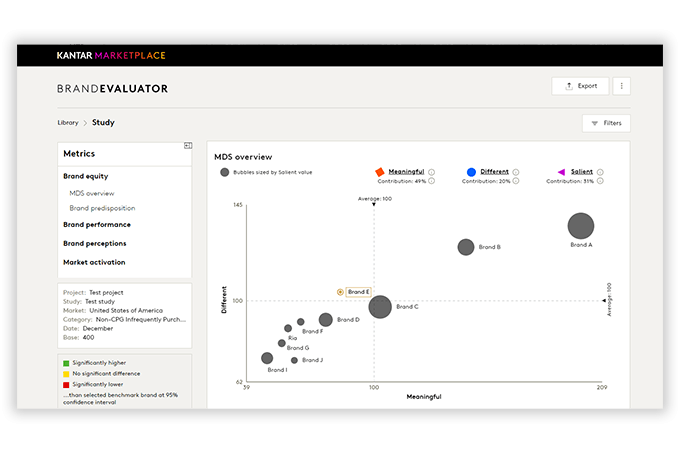The image size is (680, 453).
Task: Open info icon beside Meaningful contribution 49%
Action: click(x=432, y=181)
